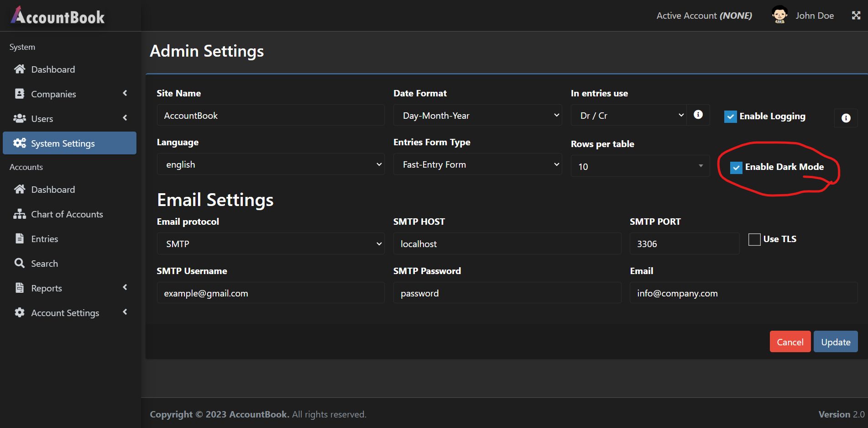
Task: Open the Date Format dropdown
Action: tap(477, 115)
